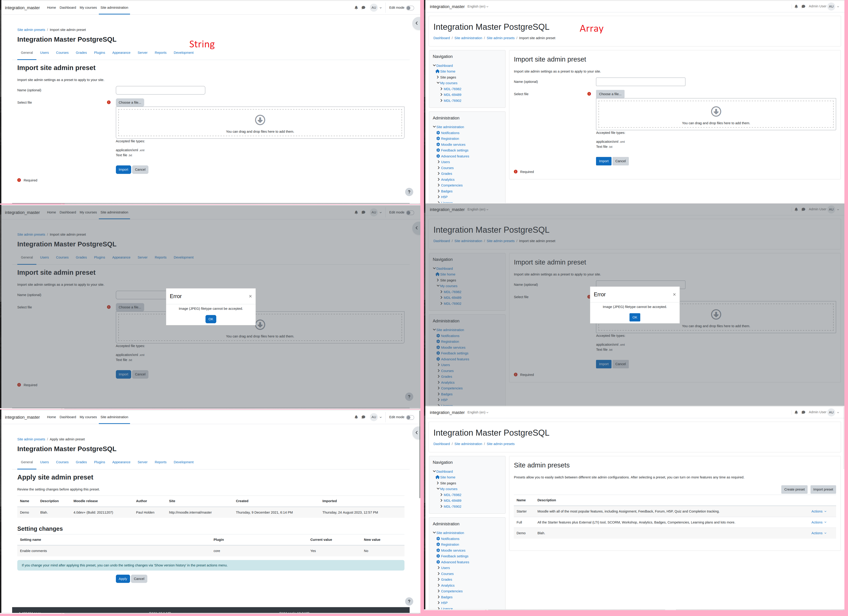This screenshot has height=616, width=848.
Task: Click 'http://moodle.internal/master' site cell
Action: (190, 513)
